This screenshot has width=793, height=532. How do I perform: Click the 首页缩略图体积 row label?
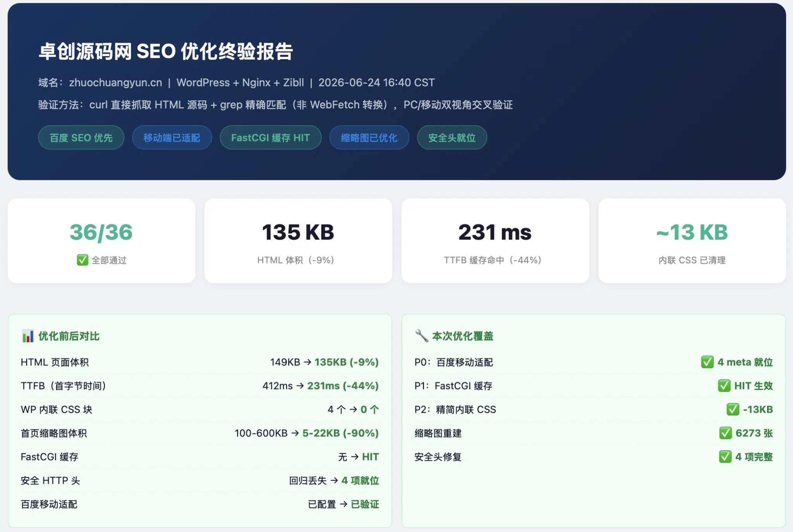[x=54, y=433]
